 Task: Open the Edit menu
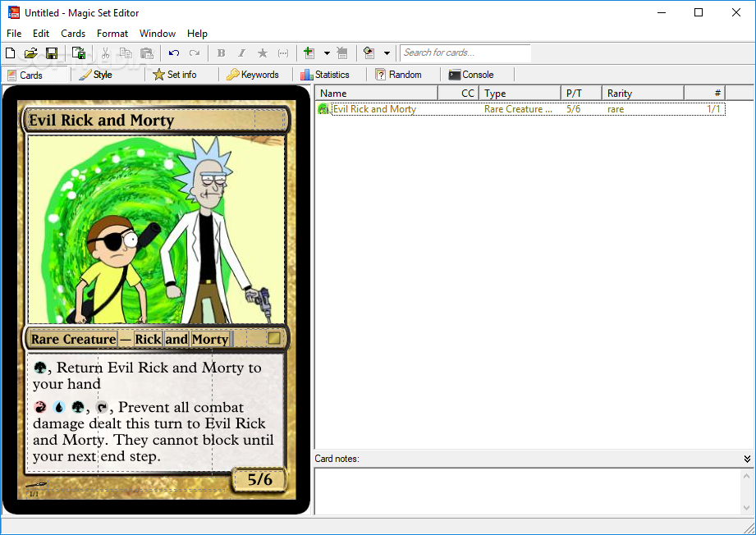point(41,34)
